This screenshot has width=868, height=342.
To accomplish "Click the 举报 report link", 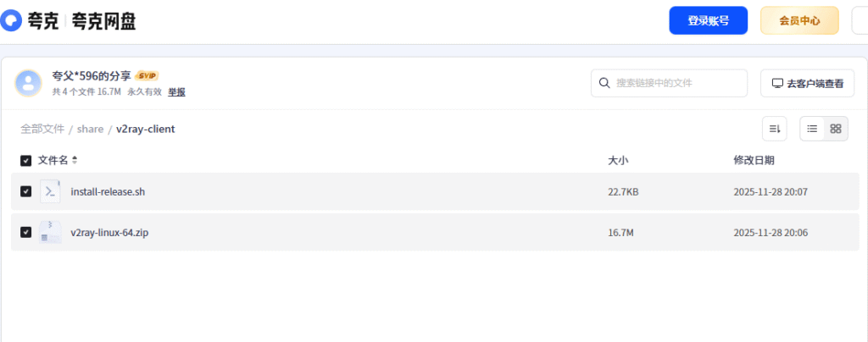I will point(176,91).
